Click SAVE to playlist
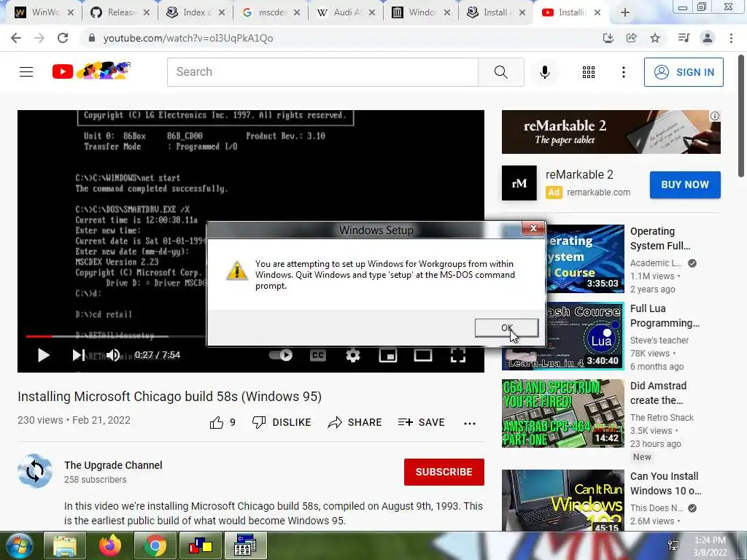 [421, 422]
